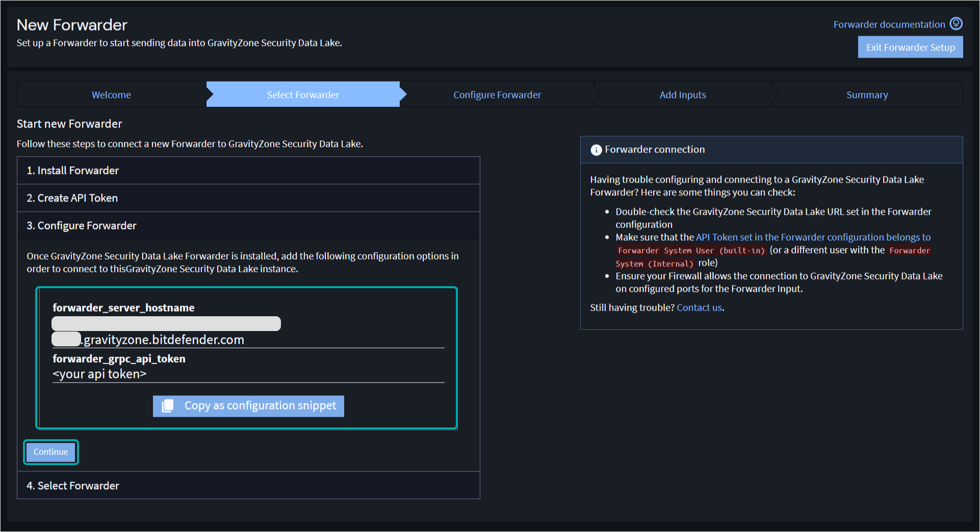The image size is (980, 532).
Task: Expand the Select Forwarder section
Action: (248, 485)
